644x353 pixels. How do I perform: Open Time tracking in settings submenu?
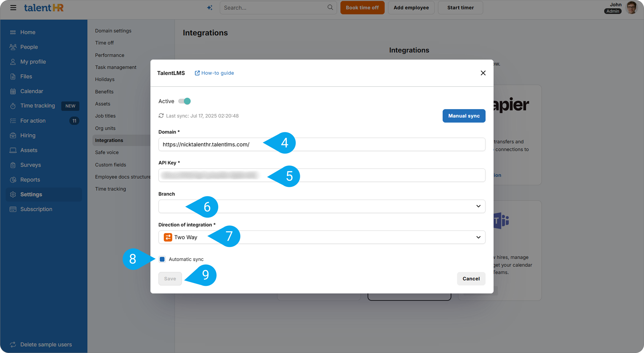click(x=110, y=189)
